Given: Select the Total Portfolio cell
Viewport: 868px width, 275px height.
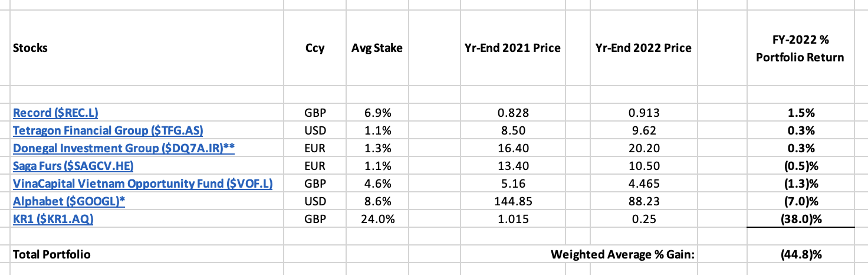Looking at the screenshot, I should (x=51, y=254).
